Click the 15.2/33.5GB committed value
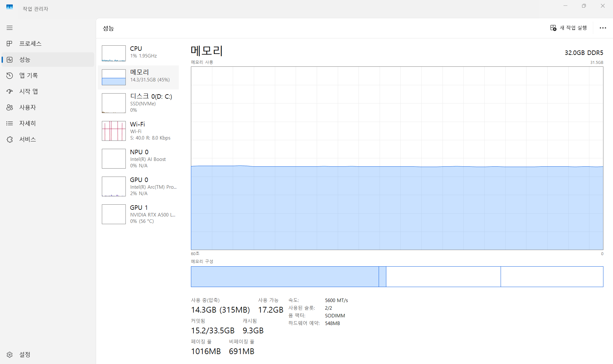The image size is (613, 364). pyautogui.click(x=213, y=330)
